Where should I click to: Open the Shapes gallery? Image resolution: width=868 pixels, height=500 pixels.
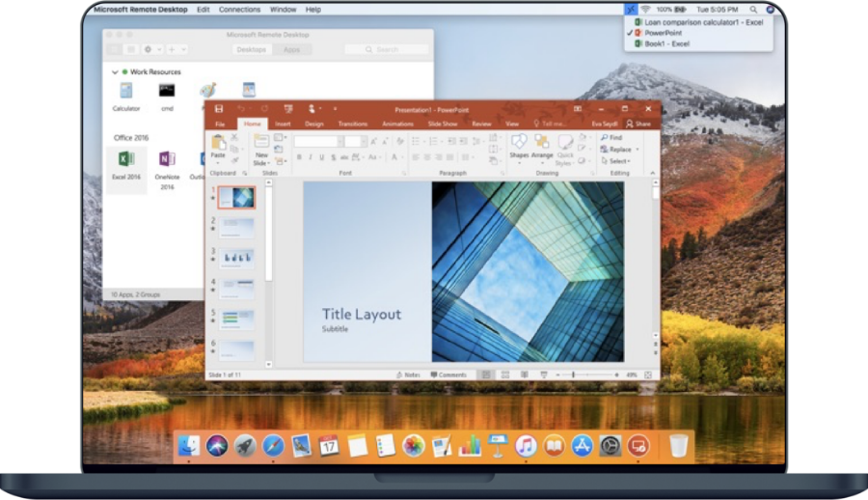[519, 147]
